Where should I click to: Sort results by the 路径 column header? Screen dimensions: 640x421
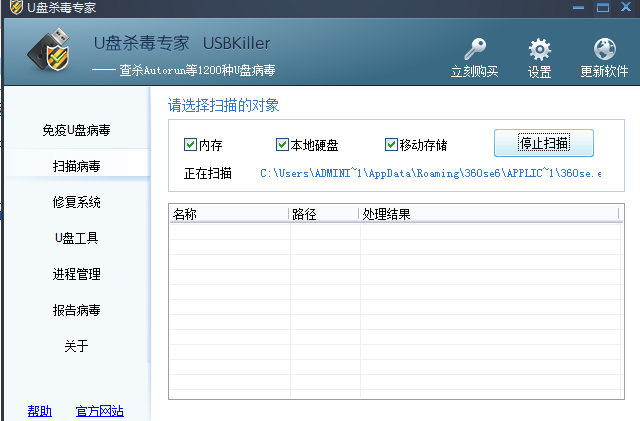click(324, 214)
